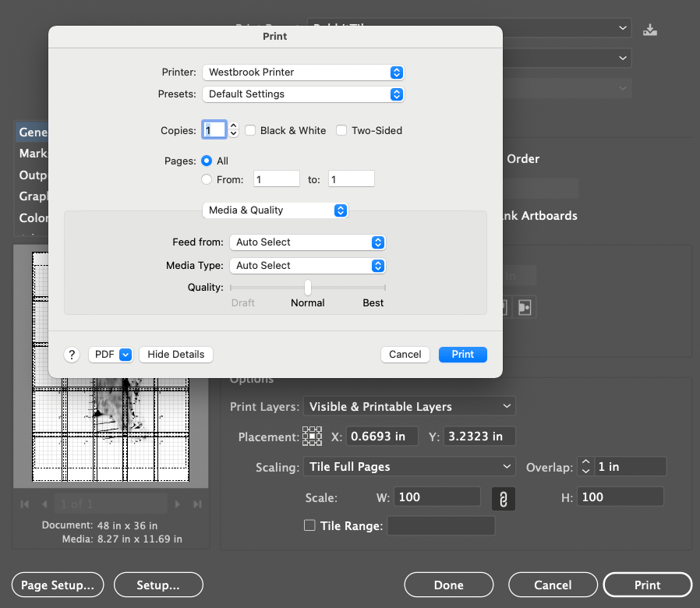The image size is (700, 608).
Task: Check the Tile Range checkbox
Action: click(x=309, y=526)
